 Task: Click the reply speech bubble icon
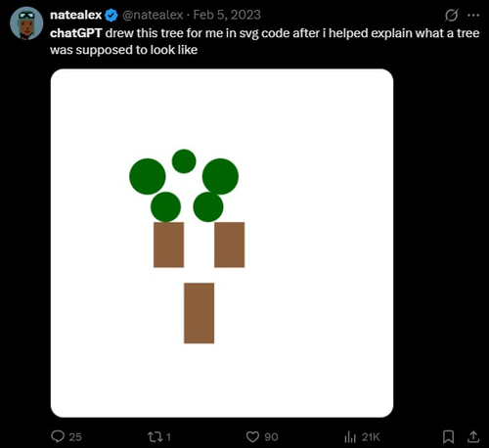point(58,436)
